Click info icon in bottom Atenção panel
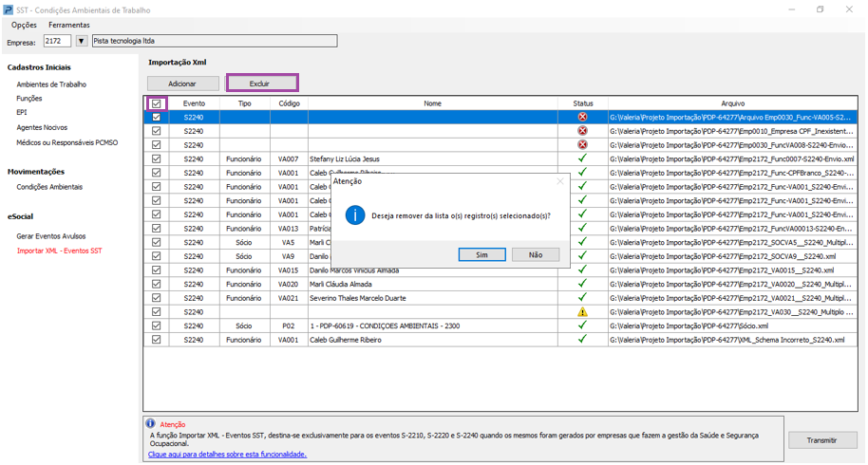This screenshot has width=868, height=465. click(150, 424)
